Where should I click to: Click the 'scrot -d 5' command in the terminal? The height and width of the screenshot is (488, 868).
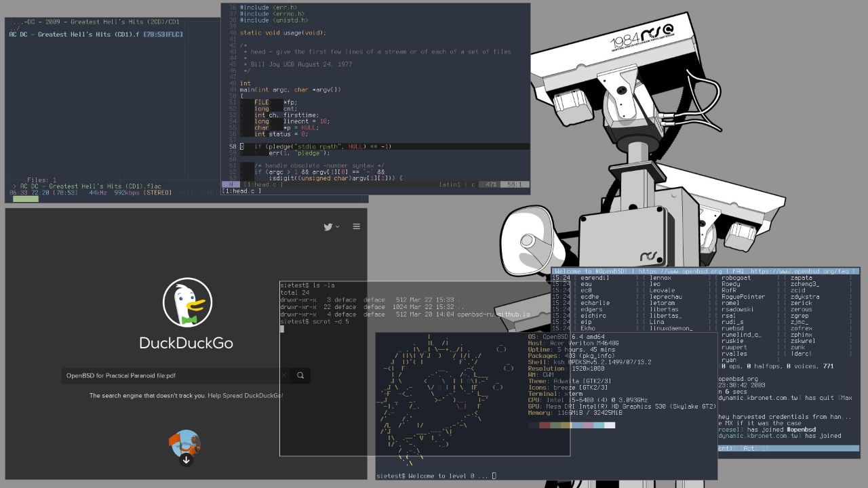click(x=330, y=321)
